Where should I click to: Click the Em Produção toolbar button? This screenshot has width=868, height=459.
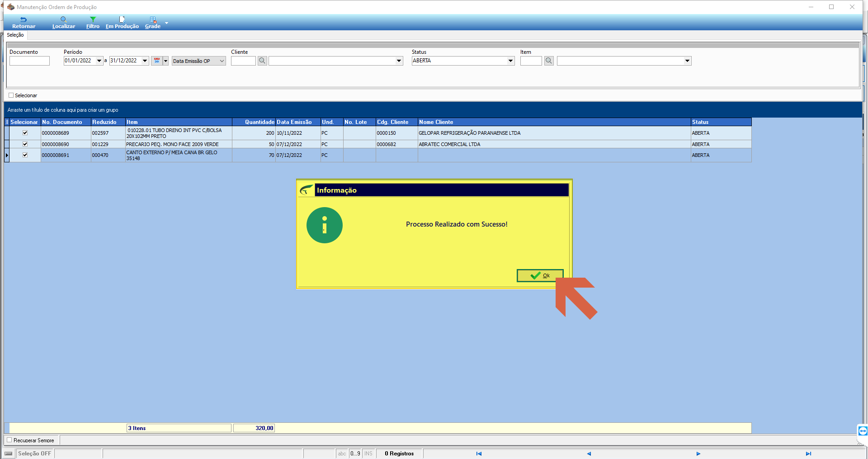pyautogui.click(x=122, y=23)
